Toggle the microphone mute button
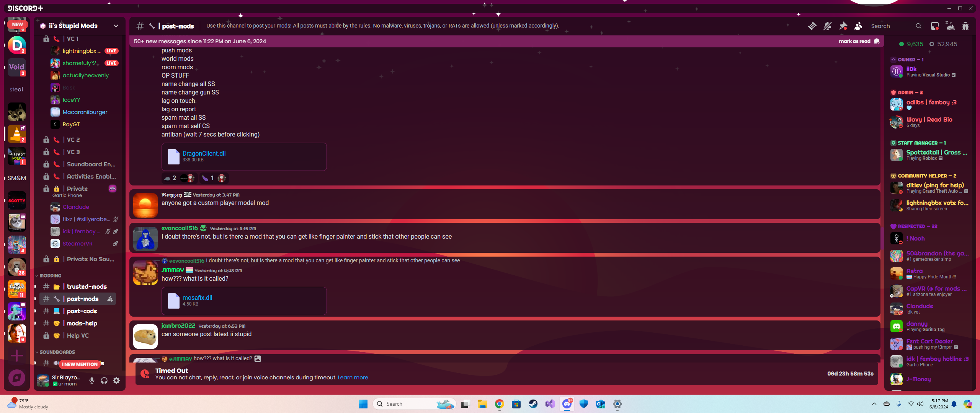The height and width of the screenshot is (413, 980). click(x=92, y=380)
